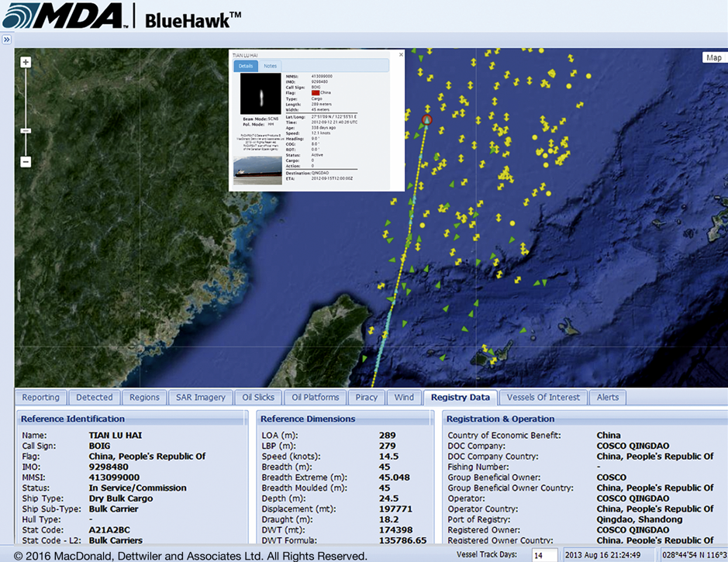Open the Reporting tab
The image size is (728, 562).
pyautogui.click(x=41, y=398)
